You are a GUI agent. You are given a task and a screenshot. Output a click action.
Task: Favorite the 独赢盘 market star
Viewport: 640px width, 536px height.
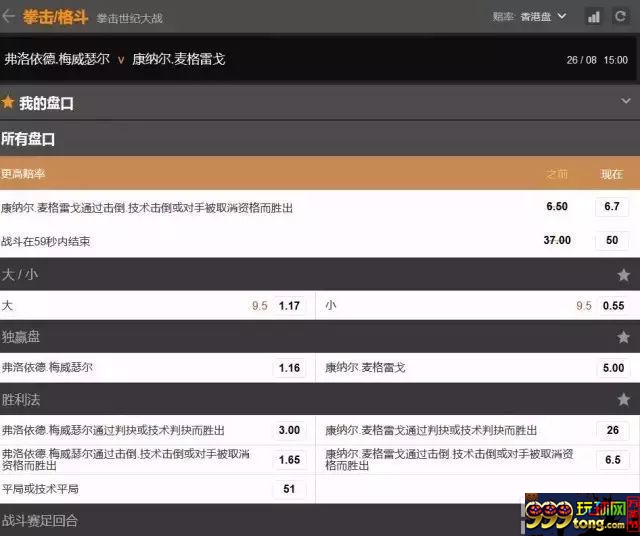click(623, 337)
